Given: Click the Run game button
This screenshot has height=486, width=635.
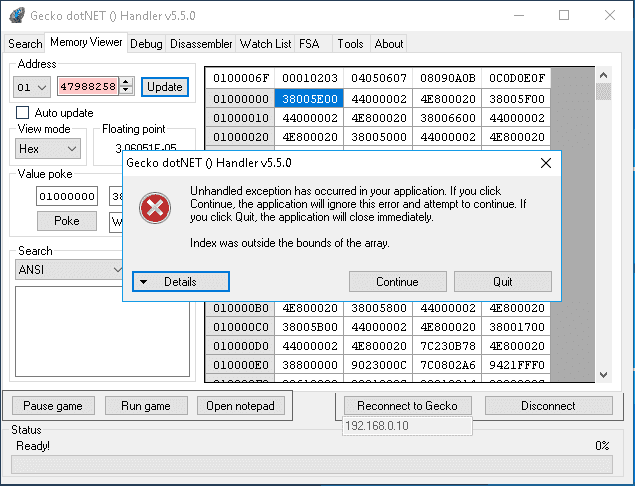Looking at the screenshot, I should [146, 405].
